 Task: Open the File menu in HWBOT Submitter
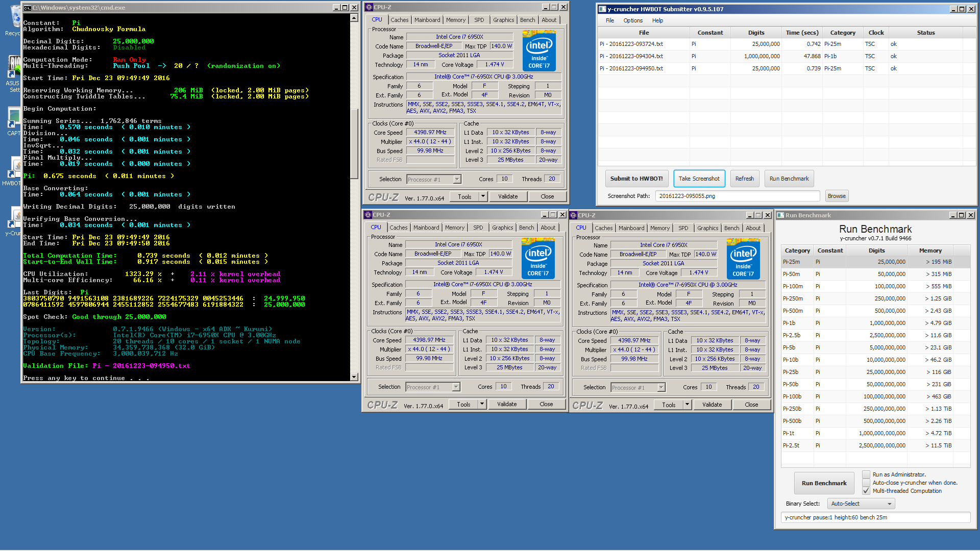click(610, 20)
